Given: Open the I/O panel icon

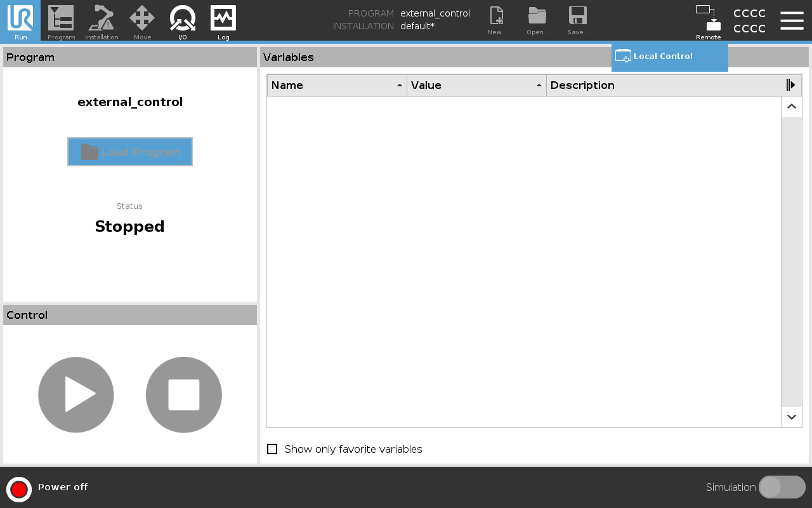Looking at the screenshot, I should [x=182, y=20].
